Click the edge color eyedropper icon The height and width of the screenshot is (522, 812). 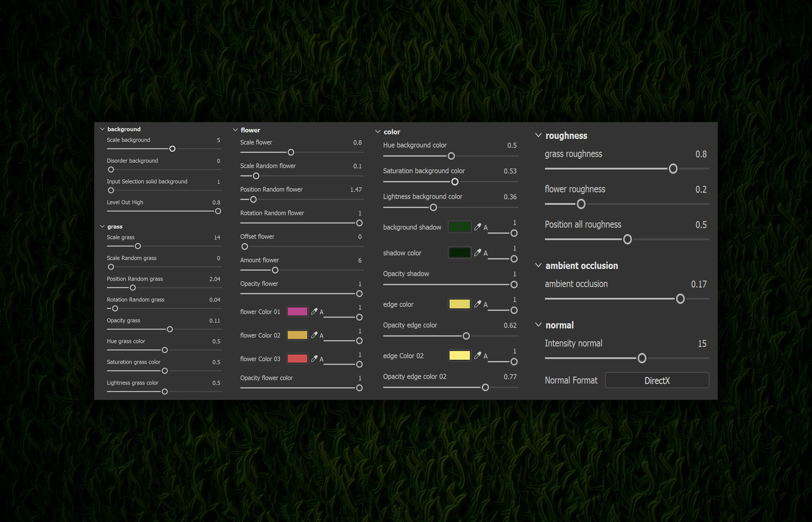[478, 304]
